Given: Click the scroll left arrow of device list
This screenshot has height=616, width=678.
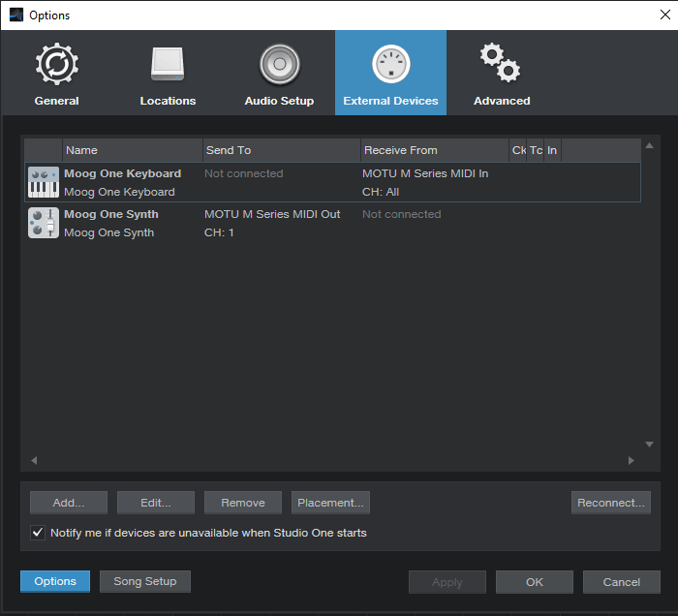Looking at the screenshot, I should click(x=34, y=460).
